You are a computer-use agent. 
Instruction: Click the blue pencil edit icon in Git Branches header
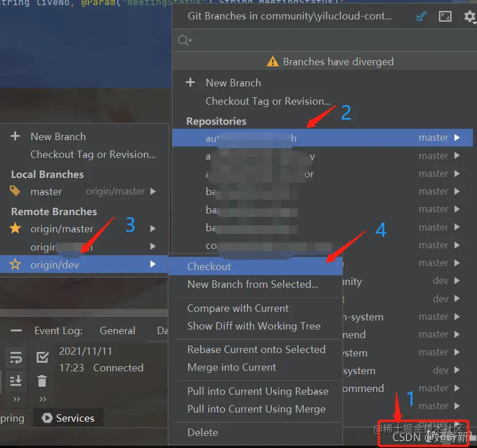(421, 16)
